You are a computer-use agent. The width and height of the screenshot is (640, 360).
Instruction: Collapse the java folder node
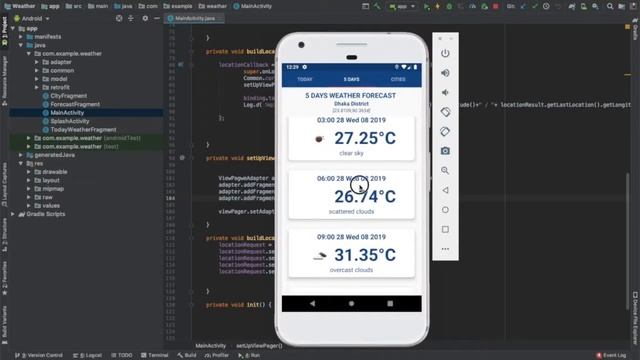[21, 45]
